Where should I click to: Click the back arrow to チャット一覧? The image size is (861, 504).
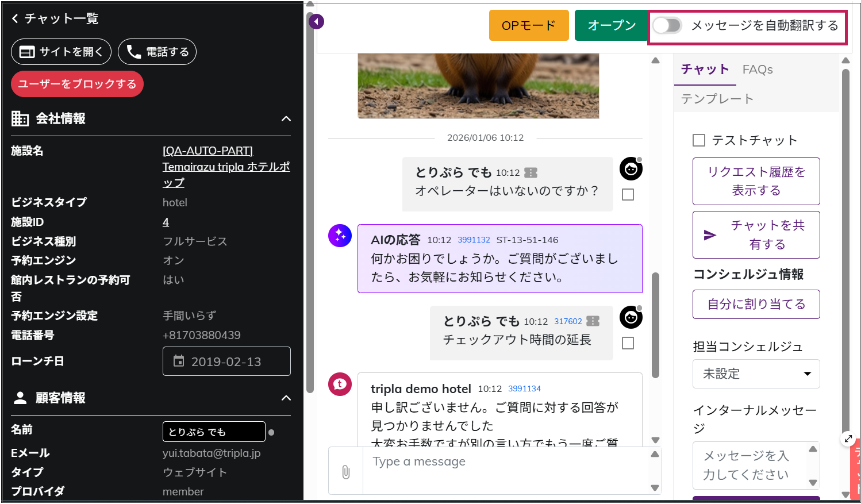(16, 18)
